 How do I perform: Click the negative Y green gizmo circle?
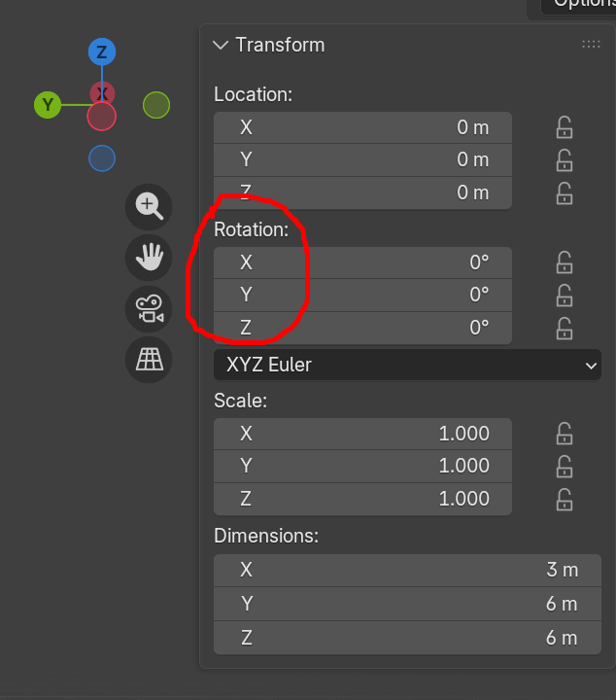click(x=156, y=105)
